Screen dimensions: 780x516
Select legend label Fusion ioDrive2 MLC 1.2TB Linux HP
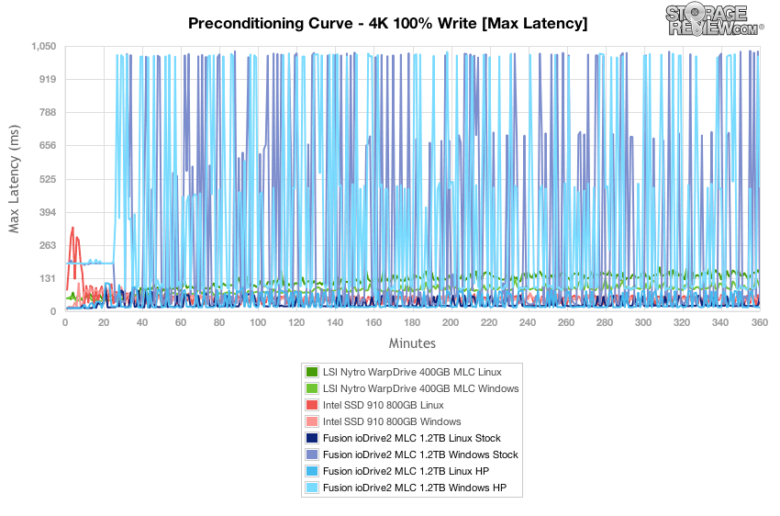coord(406,471)
